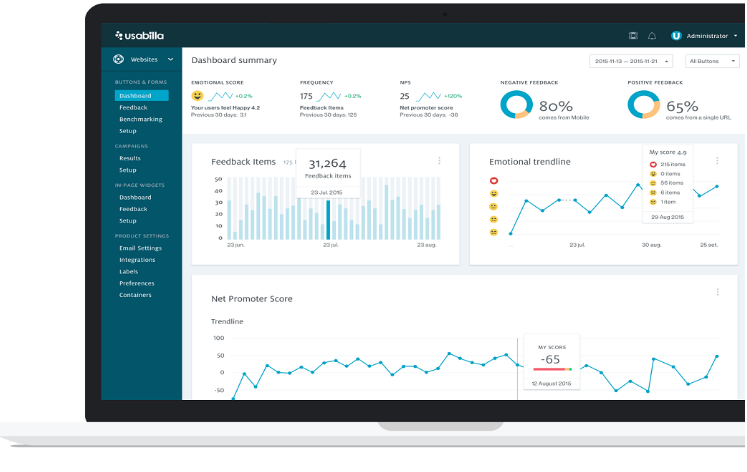Open the notifications bell icon
The height and width of the screenshot is (472, 747).
[652, 36]
